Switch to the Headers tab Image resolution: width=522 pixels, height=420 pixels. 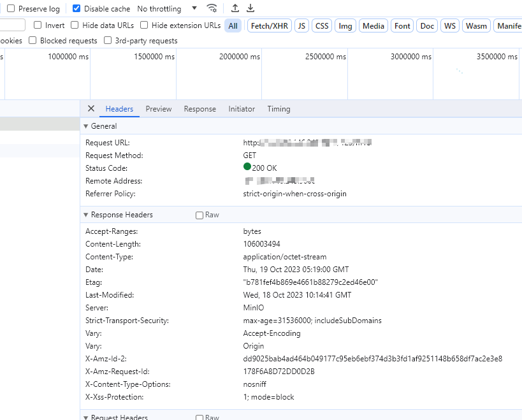tap(119, 109)
